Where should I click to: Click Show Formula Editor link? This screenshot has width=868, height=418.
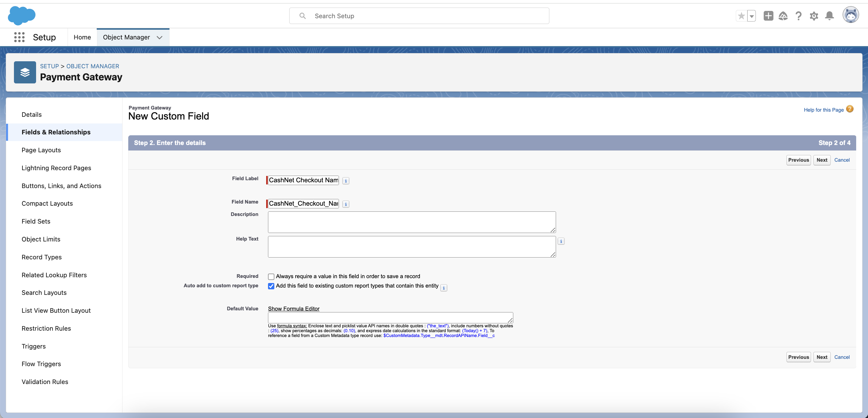pos(293,309)
